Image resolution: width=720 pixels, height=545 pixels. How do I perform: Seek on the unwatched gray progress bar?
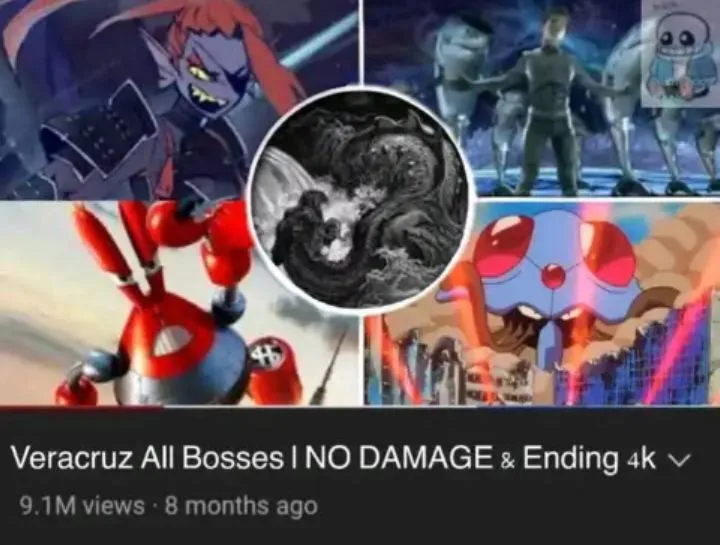[x=441, y=406]
